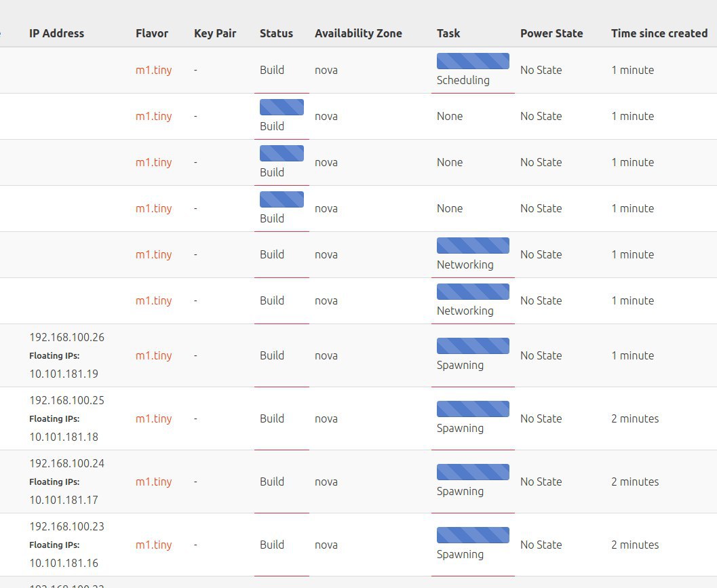Click Spawning progress bar for 10.101.181.16 row
This screenshot has width=717, height=588.
pos(473,535)
